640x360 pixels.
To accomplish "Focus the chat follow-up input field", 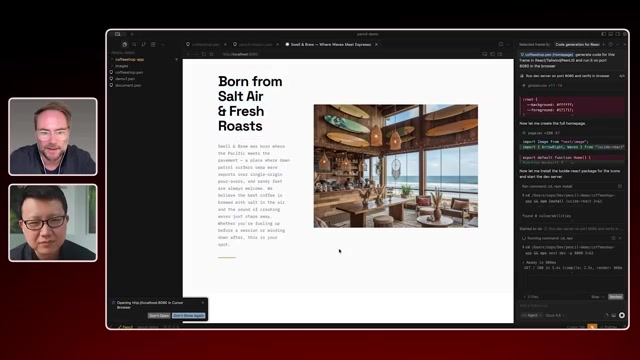I will coord(571,306).
